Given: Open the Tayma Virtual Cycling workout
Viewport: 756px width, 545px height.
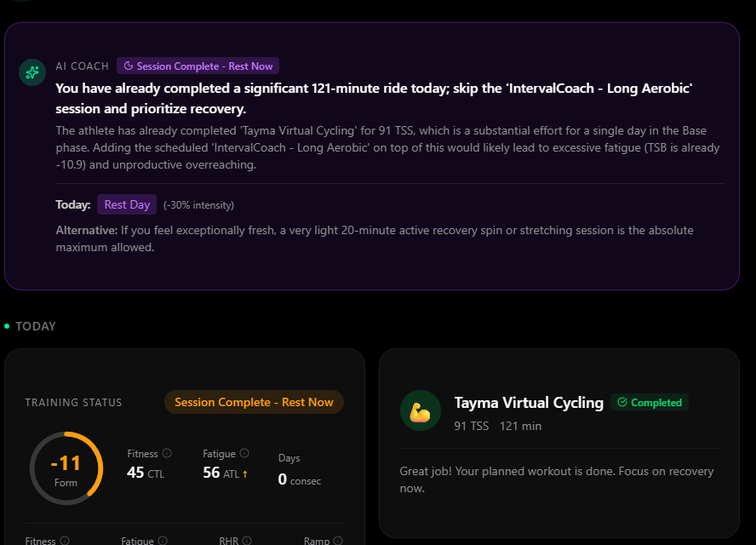Looking at the screenshot, I should (529, 403).
